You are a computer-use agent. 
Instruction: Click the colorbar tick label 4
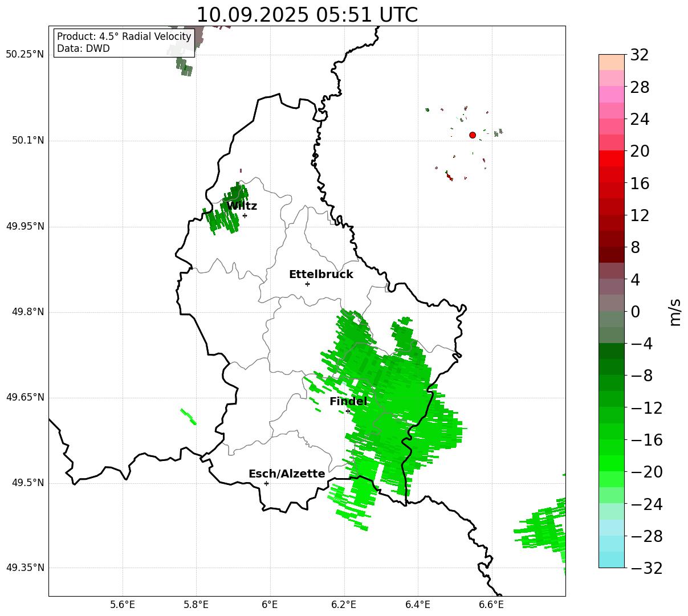(635, 280)
